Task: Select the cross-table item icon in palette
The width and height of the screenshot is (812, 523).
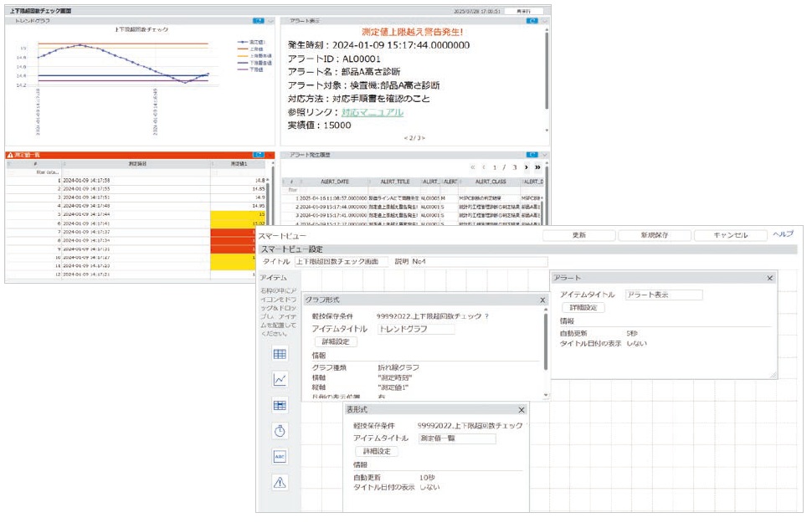Action: pyautogui.click(x=280, y=405)
